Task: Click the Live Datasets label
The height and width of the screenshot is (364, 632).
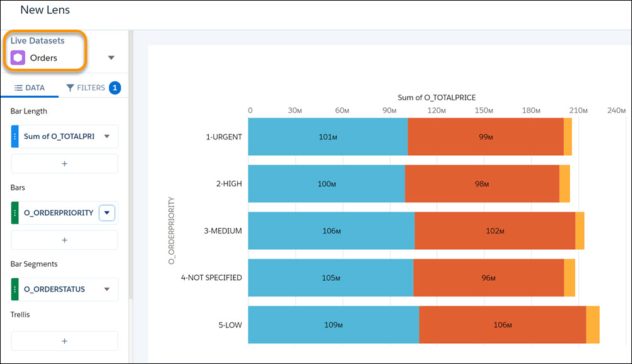Action: tap(37, 40)
